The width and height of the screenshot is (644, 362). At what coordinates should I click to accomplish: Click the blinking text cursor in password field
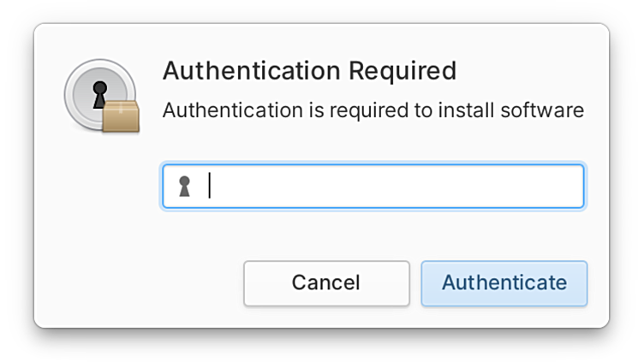210,186
